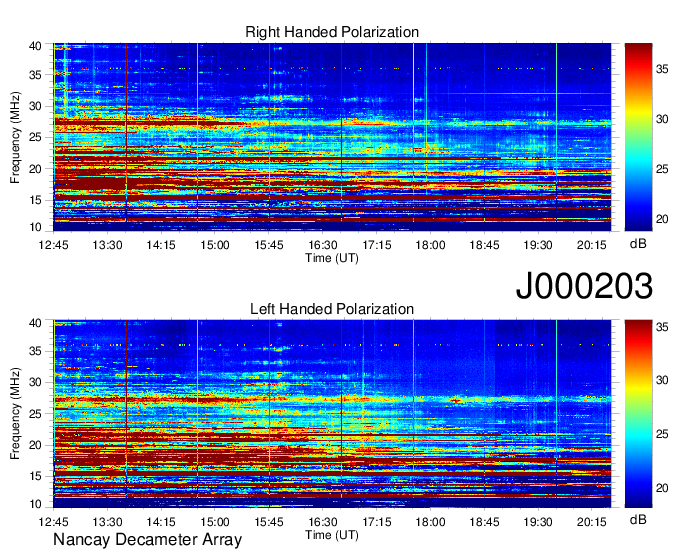Image resolution: width=680 pixels, height=552 pixels.
Task: Pick the 14:15 time tick of Left Handed plot
Action: (161, 522)
